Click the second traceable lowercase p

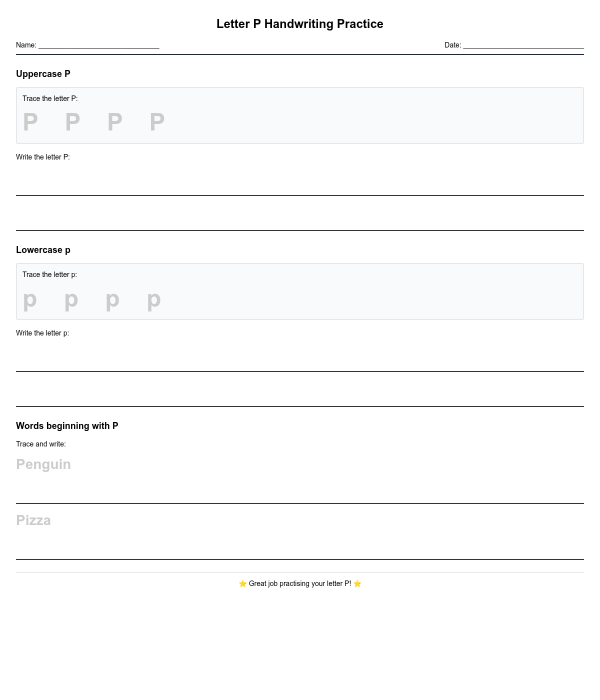(x=71, y=299)
